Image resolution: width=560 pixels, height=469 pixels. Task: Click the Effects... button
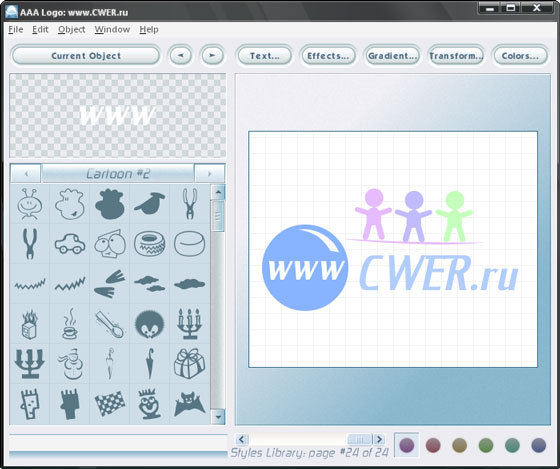[328, 56]
